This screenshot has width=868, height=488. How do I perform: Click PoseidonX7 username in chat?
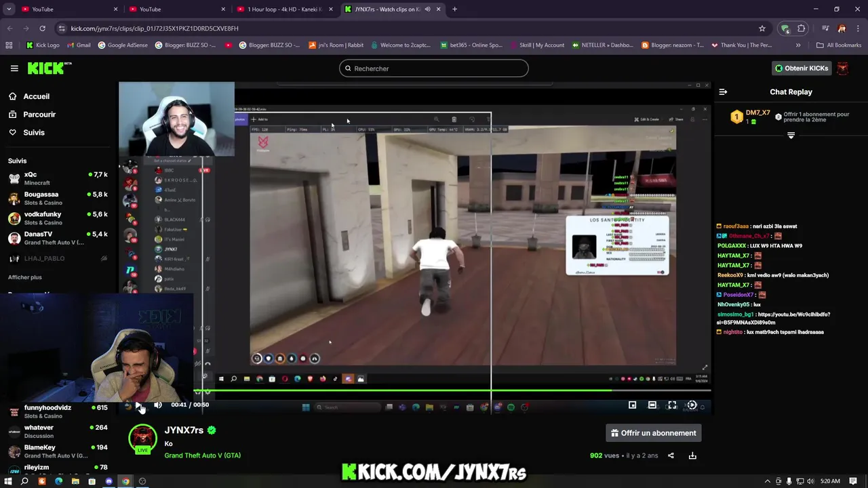[x=738, y=295]
